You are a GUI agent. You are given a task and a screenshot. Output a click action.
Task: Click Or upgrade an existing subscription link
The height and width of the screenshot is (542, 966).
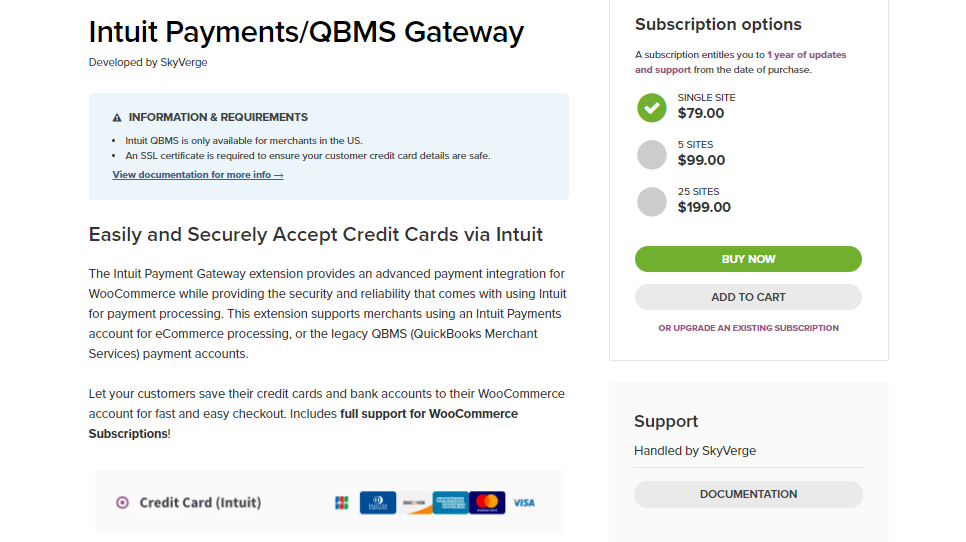(748, 328)
